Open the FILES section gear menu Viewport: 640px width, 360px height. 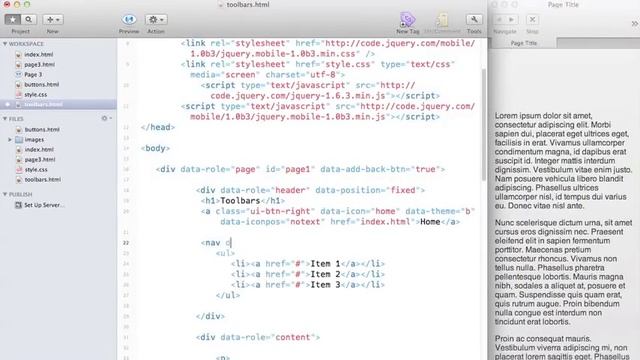point(106,118)
